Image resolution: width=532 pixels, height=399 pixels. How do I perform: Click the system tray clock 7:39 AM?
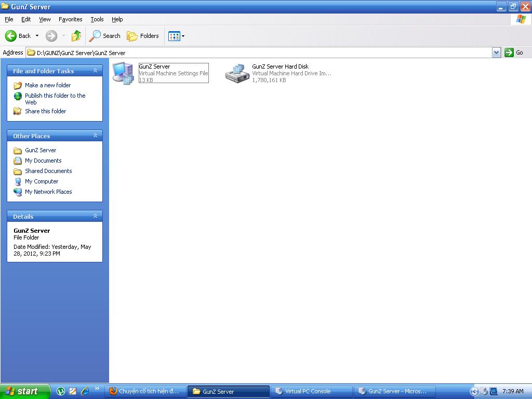513,391
